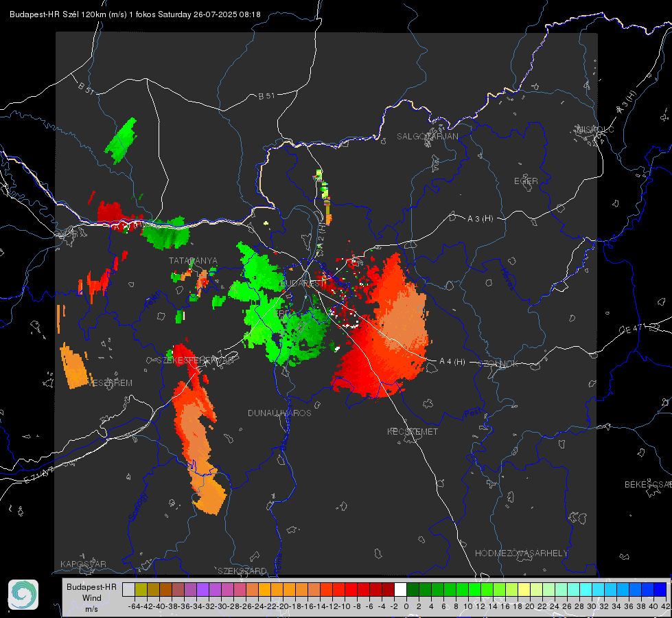The image size is (672, 618).
Task: Select the cyan 28 m/s legend swatch
Action: tap(586, 589)
